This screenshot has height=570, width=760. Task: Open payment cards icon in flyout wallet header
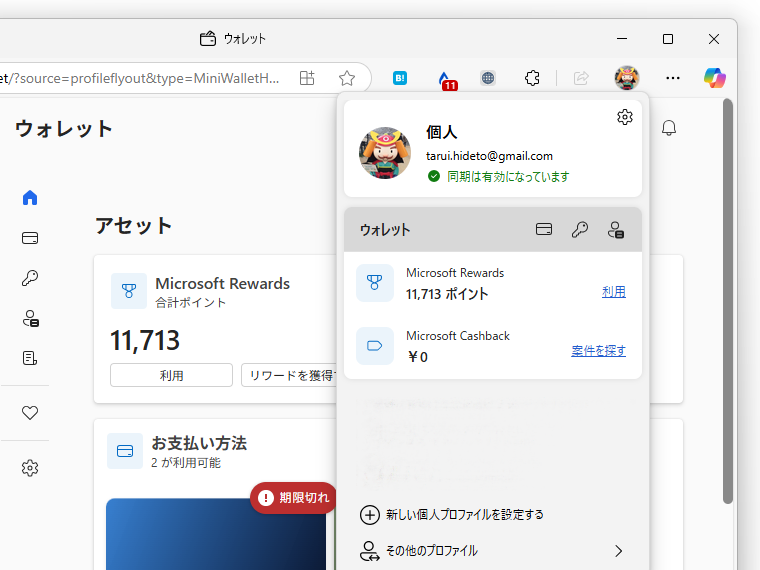(x=544, y=229)
